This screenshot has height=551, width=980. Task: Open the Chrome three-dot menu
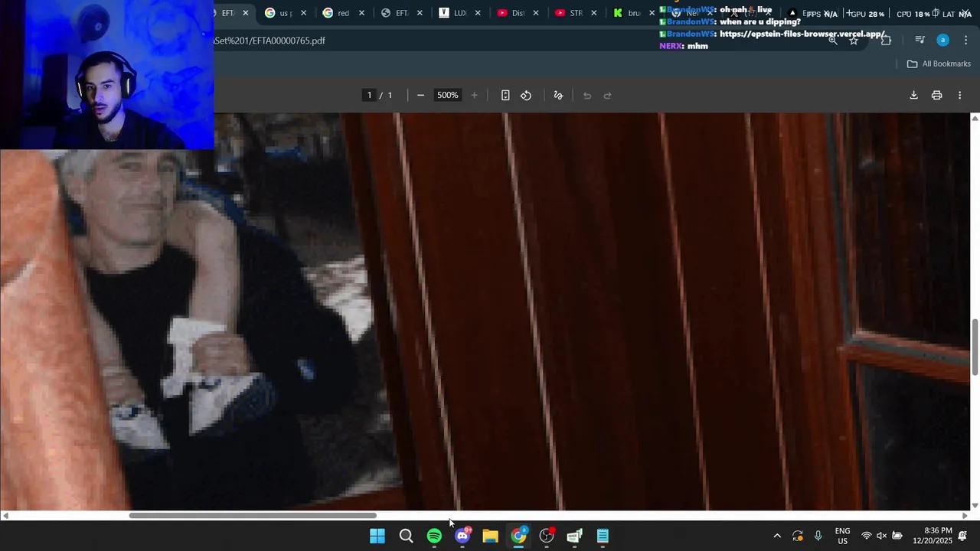[x=965, y=40]
